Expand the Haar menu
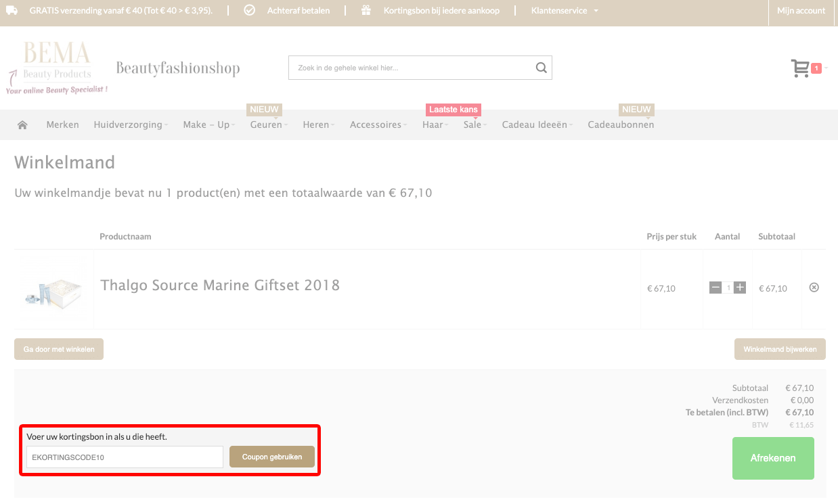Viewport: 838px width, 504px height. coord(435,124)
